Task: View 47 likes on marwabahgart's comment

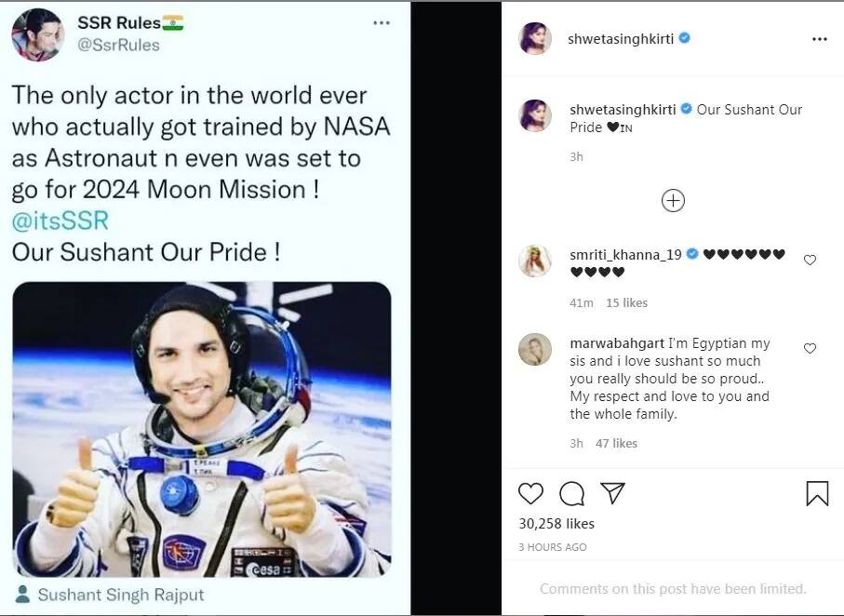Action: [616, 443]
